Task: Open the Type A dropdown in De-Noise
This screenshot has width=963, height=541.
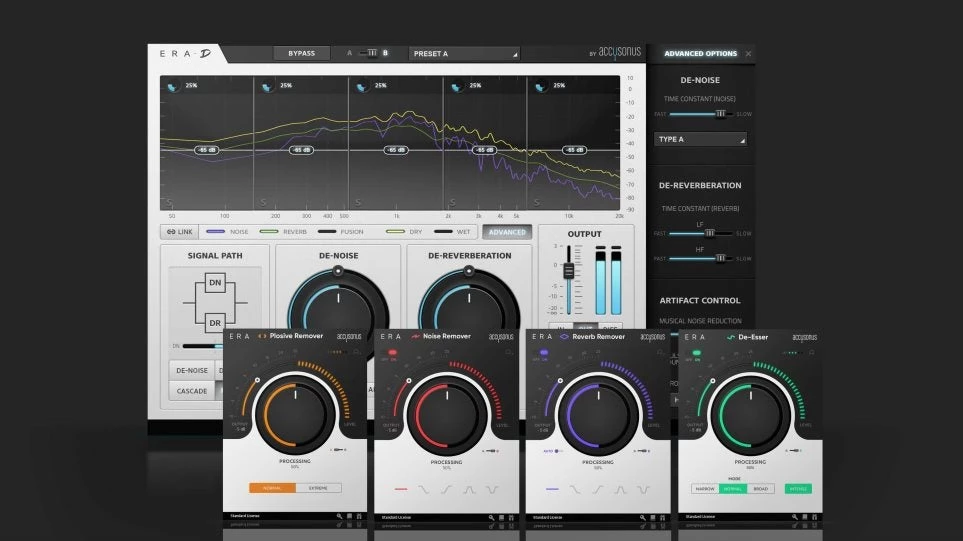Action: 700,140
